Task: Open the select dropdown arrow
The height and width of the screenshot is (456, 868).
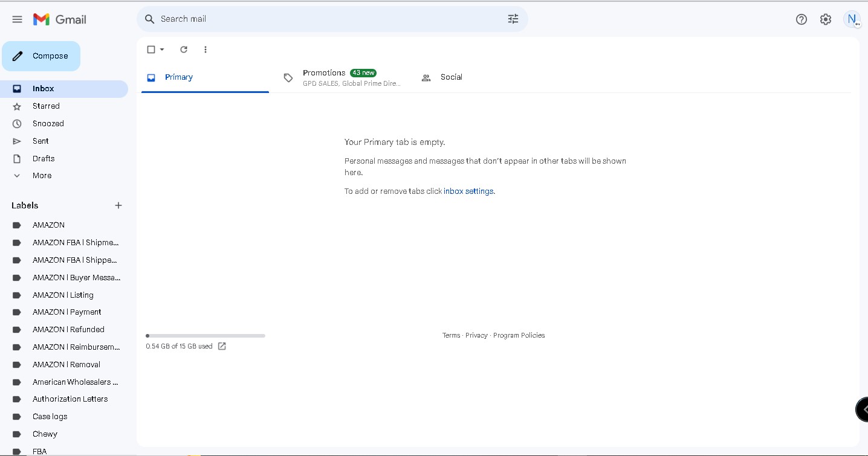Action: point(162,50)
